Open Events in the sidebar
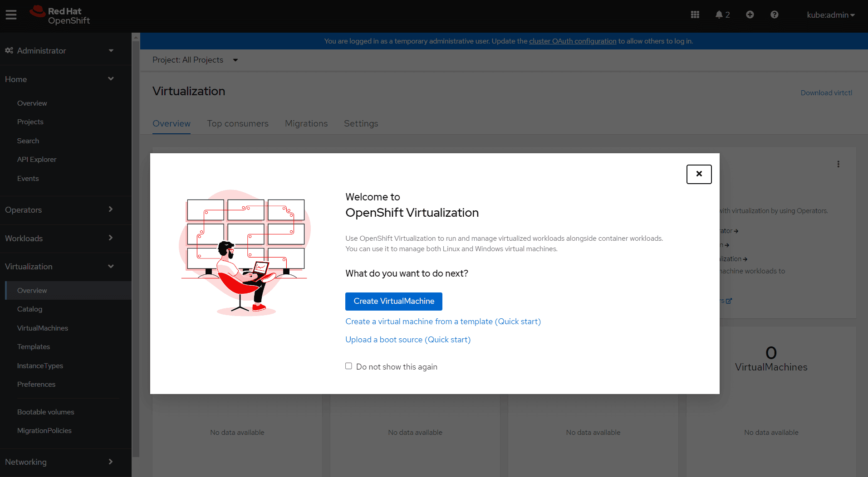868x477 pixels. click(28, 178)
